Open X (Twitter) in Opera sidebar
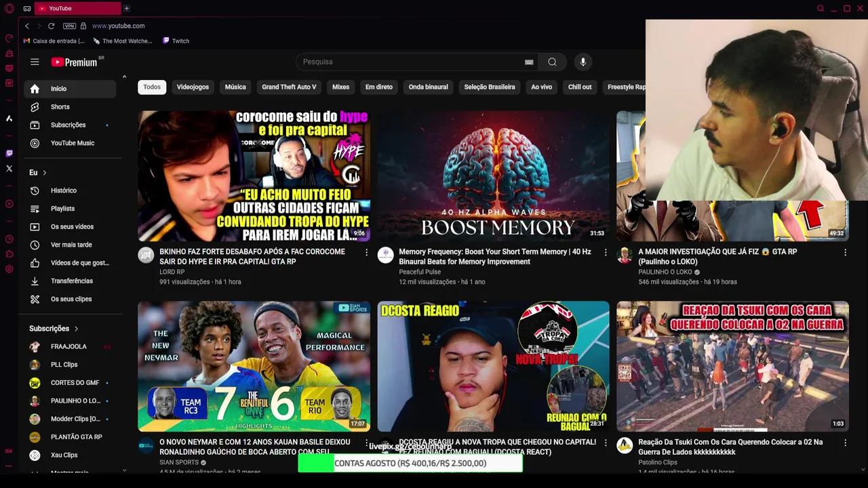 click(x=9, y=168)
